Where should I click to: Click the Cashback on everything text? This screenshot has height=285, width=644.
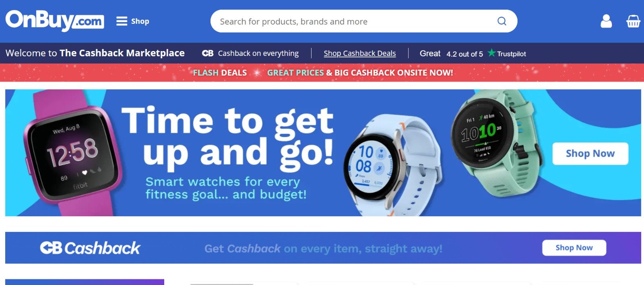(258, 53)
